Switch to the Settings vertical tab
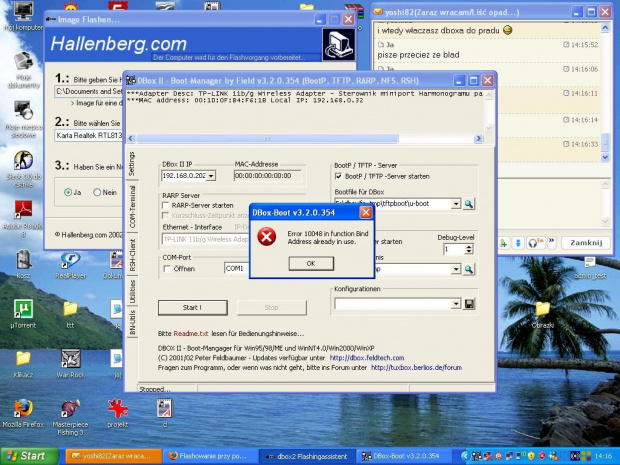The width and height of the screenshot is (620, 465). (132, 164)
